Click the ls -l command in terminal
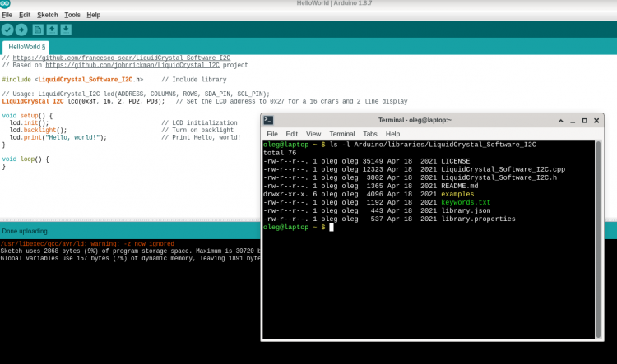 click(433, 145)
